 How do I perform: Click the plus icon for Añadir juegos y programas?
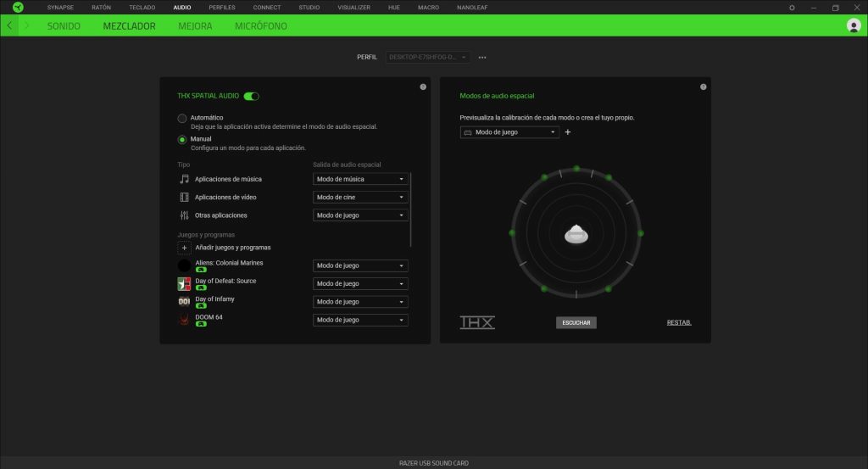184,248
